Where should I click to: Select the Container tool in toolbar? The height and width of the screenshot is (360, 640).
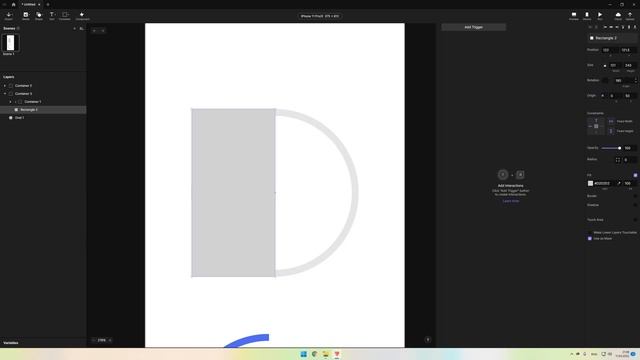pos(65,16)
